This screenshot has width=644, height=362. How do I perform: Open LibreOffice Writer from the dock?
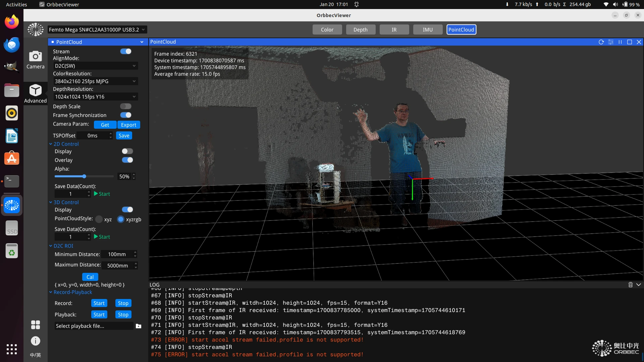[x=12, y=136]
